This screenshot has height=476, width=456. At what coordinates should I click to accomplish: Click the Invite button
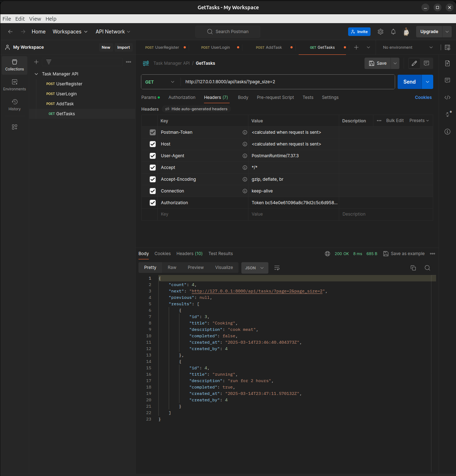coord(359,32)
